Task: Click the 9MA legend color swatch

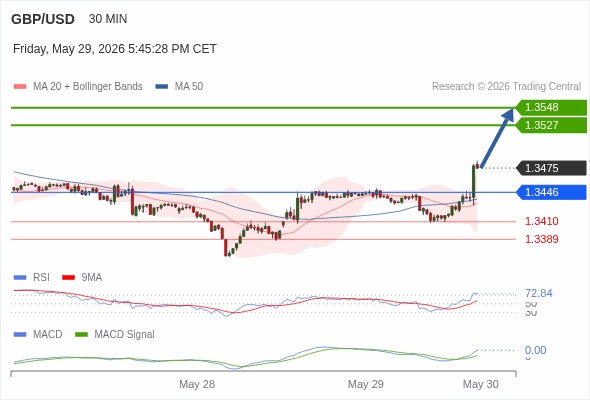Action: pos(68,278)
